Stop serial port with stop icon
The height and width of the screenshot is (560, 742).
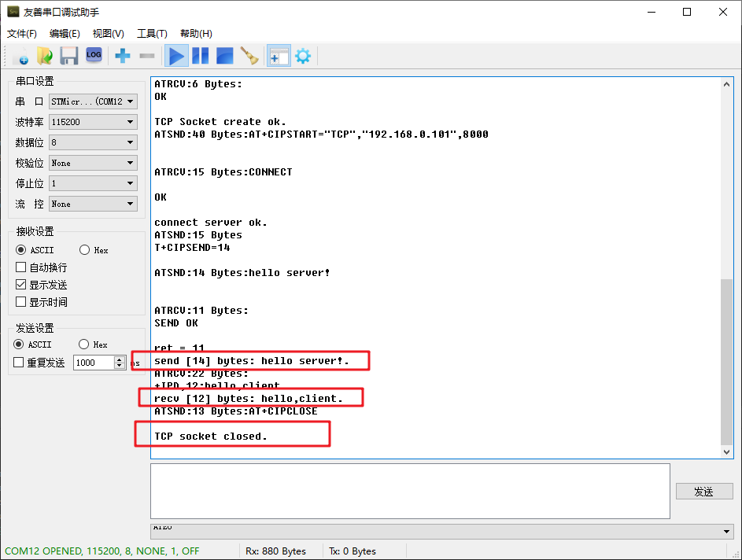225,56
